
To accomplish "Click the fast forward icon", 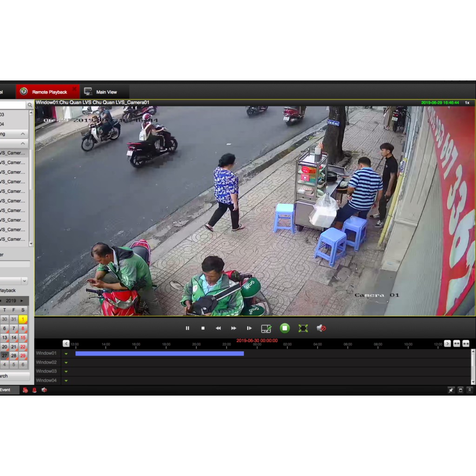I will [233, 328].
